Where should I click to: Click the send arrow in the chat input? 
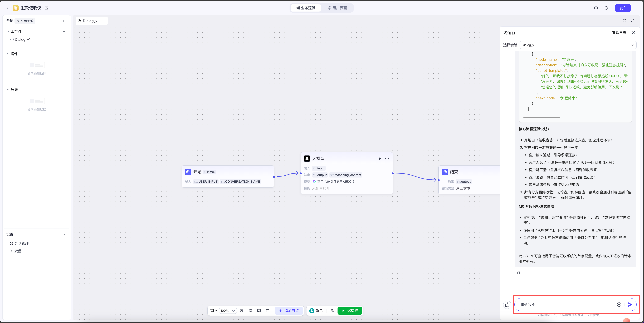click(x=630, y=305)
